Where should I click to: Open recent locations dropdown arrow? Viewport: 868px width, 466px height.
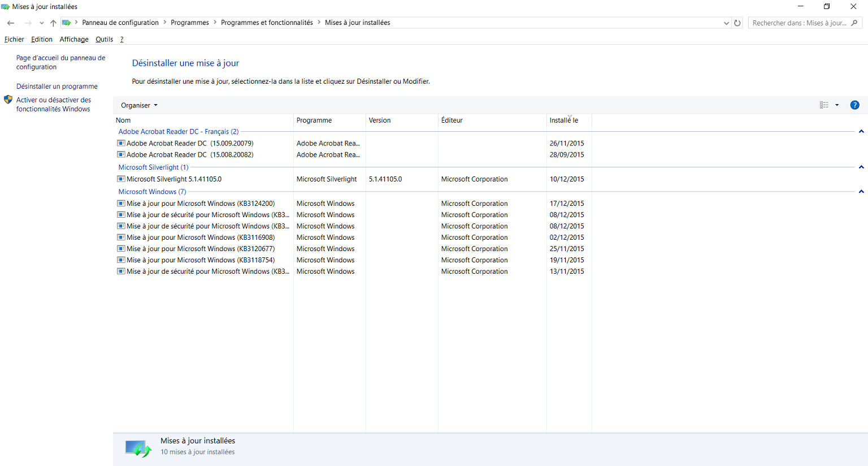click(x=42, y=23)
